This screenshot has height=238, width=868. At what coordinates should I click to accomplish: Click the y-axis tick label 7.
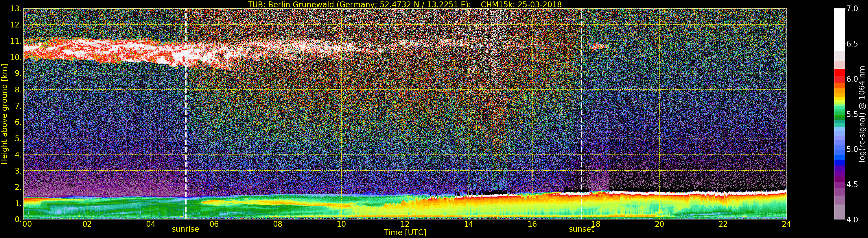click(18, 106)
